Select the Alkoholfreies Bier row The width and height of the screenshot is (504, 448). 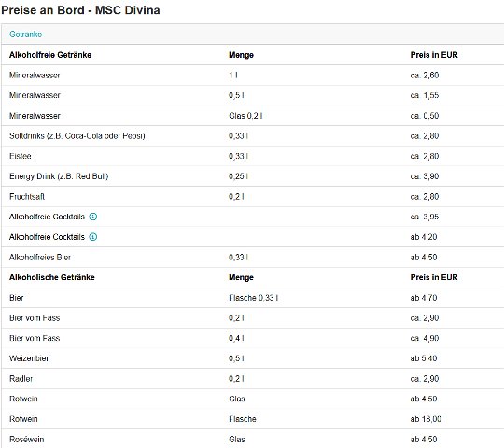pos(253,257)
